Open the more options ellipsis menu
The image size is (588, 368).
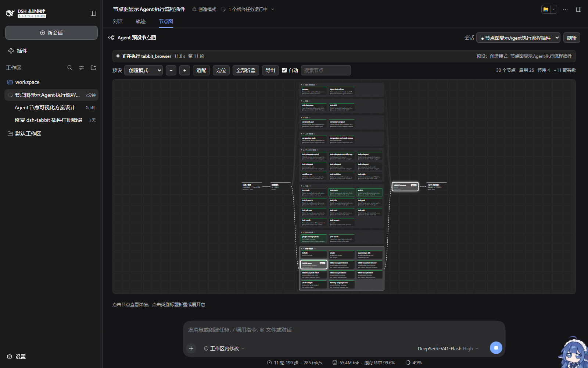point(565,9)
